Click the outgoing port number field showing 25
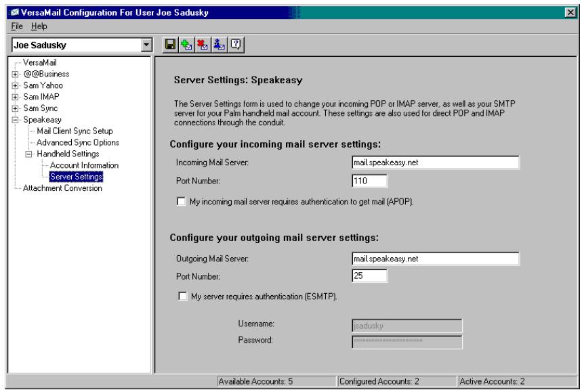 370,276
